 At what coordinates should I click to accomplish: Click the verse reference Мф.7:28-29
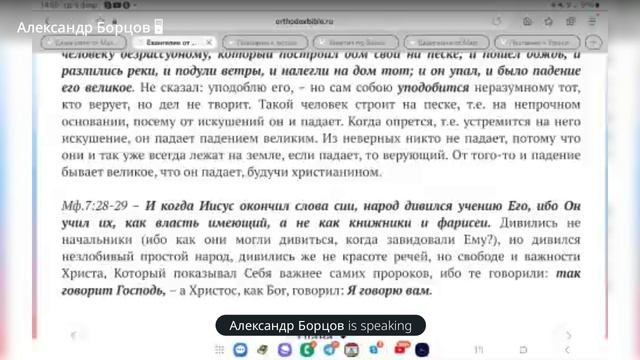[95, 206]
